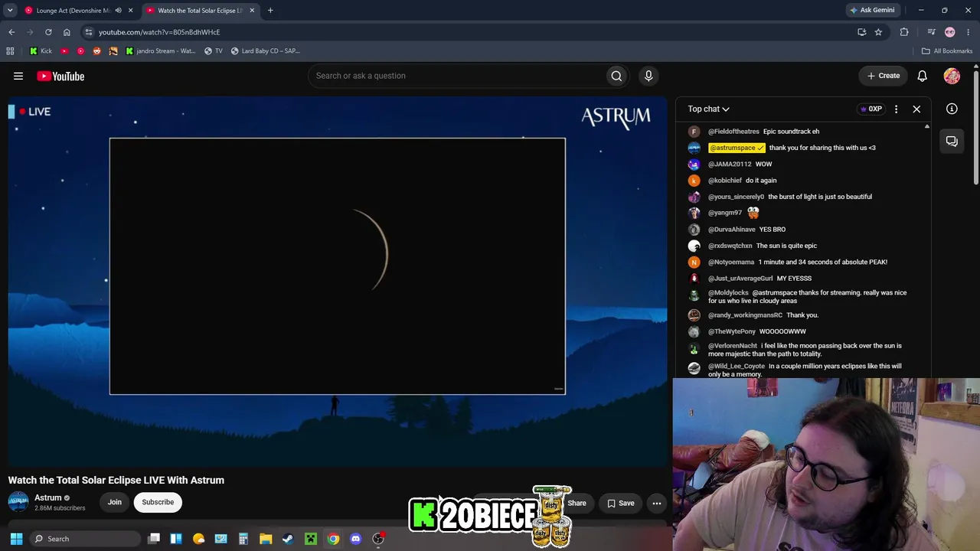Reload the current page
Image resolution: width=980 pixels, height=551 pixels.
[x=48, y=32]
